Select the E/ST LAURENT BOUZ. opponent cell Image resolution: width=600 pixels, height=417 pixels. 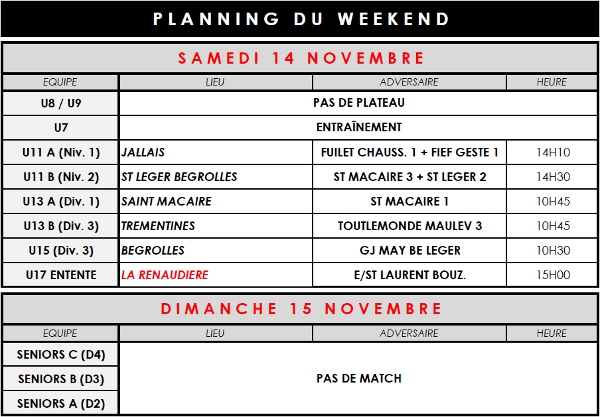[x=410, y=274]
